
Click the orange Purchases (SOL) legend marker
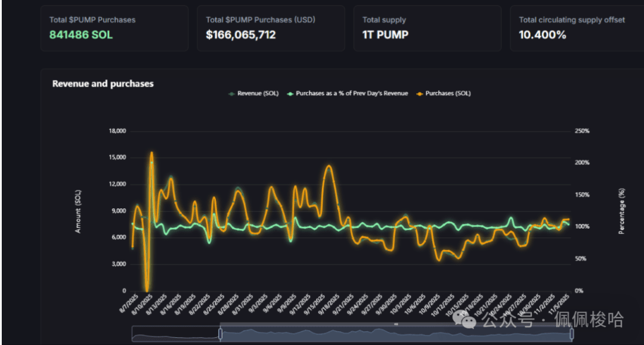click(420, 94)
